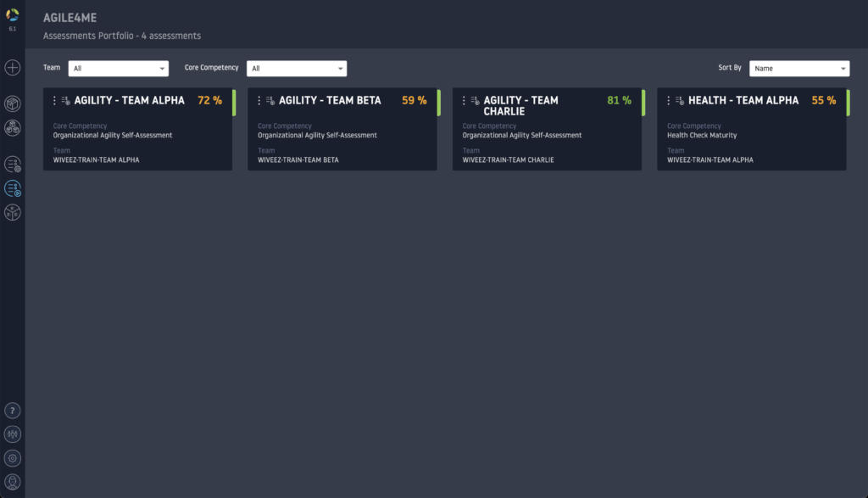Open the settings gear icon in sidebar
The width and height of the screenshot is (868, 498).
(x=13, y=458)
